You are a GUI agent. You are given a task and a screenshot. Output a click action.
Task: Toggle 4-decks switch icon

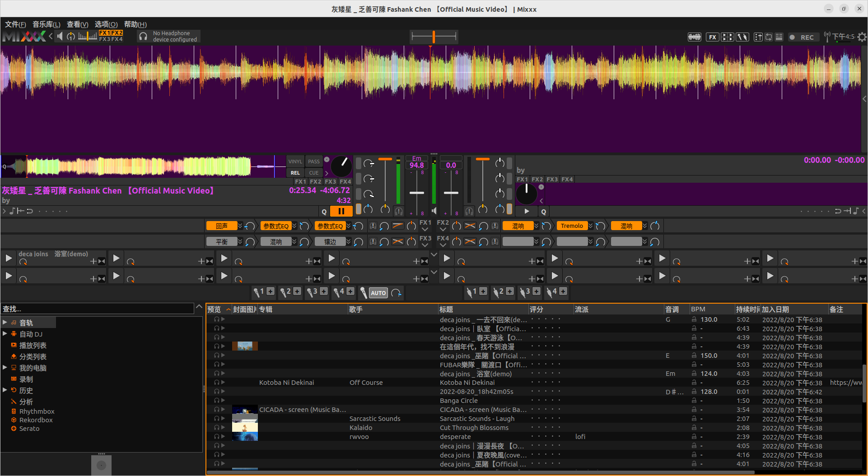[768, 37]
